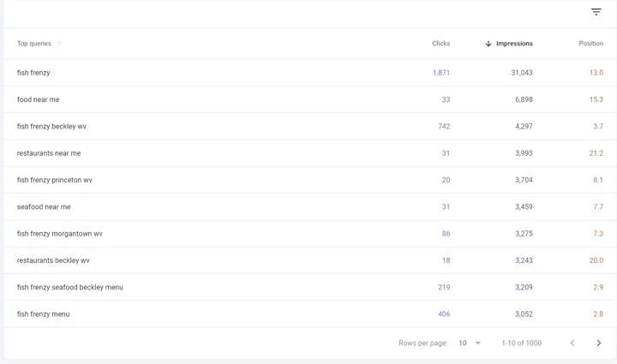This screenshot has width=617, height=364.
Task: Select the 'food near me' query
Action: click(x=39, y=99)
